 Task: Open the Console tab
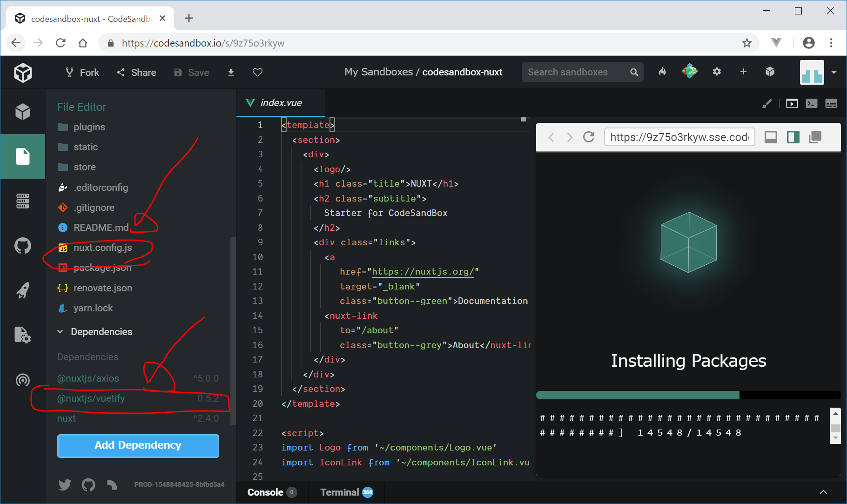(x=272, y=492)
